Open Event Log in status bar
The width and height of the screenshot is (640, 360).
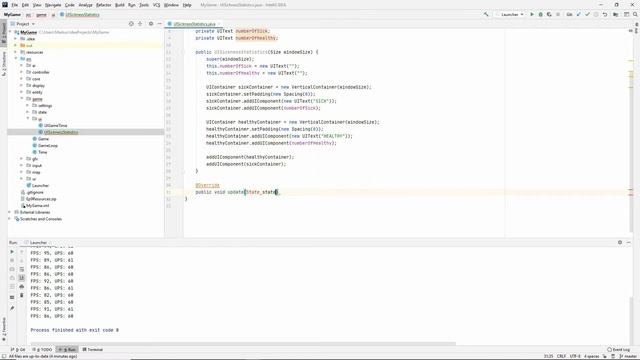[618, 349]
